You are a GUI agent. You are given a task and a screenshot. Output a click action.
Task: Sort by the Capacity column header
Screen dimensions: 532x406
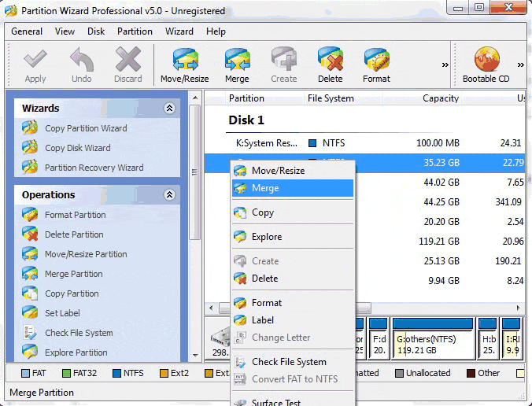(x=423, y=98)
